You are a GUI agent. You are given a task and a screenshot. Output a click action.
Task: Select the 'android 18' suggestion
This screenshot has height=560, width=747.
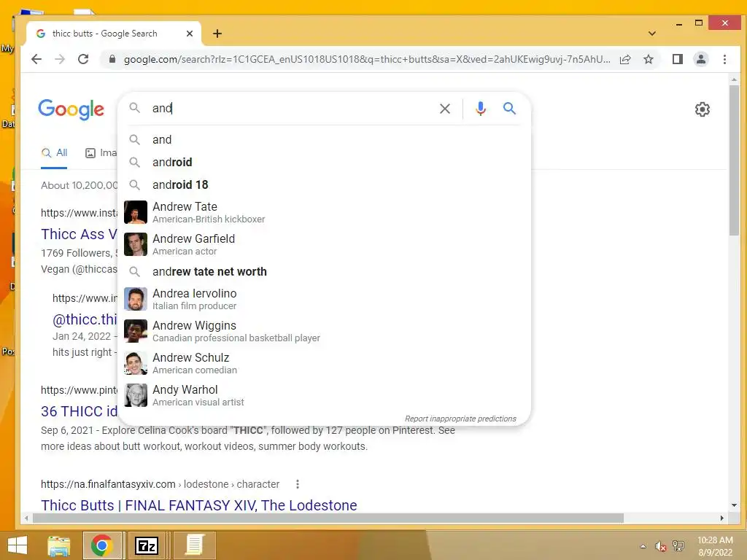pyautogui.click(x=324, y=184)
